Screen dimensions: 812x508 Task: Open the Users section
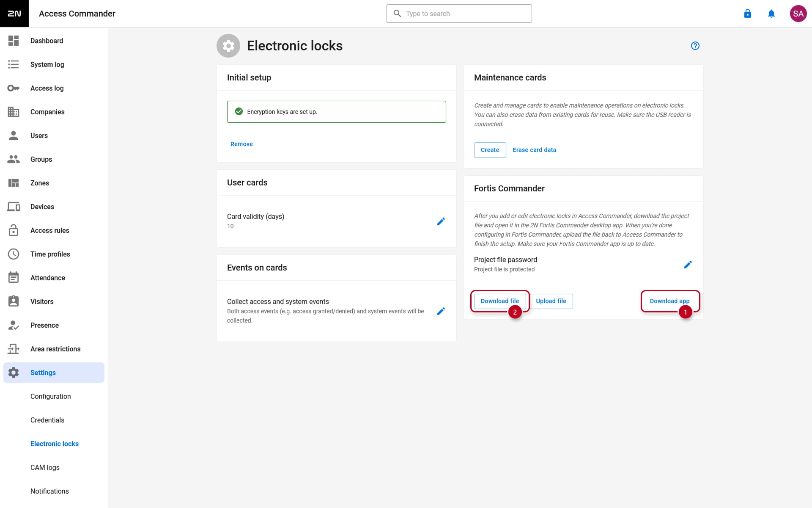[54, 135]
